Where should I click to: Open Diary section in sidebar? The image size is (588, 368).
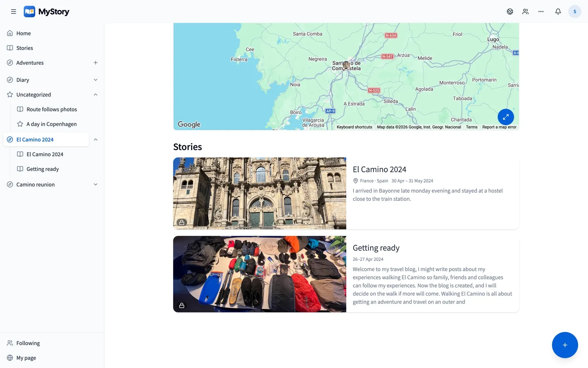click(x=22, y=80)
